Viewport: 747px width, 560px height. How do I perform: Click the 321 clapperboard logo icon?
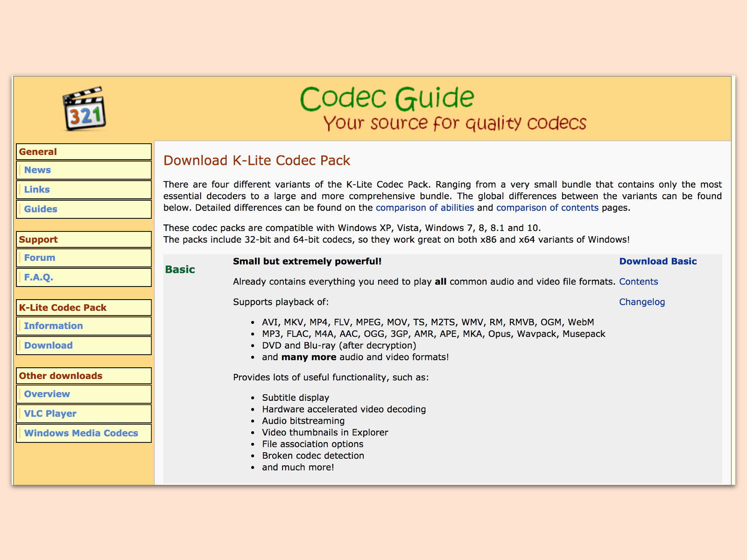tap(85, 108)
